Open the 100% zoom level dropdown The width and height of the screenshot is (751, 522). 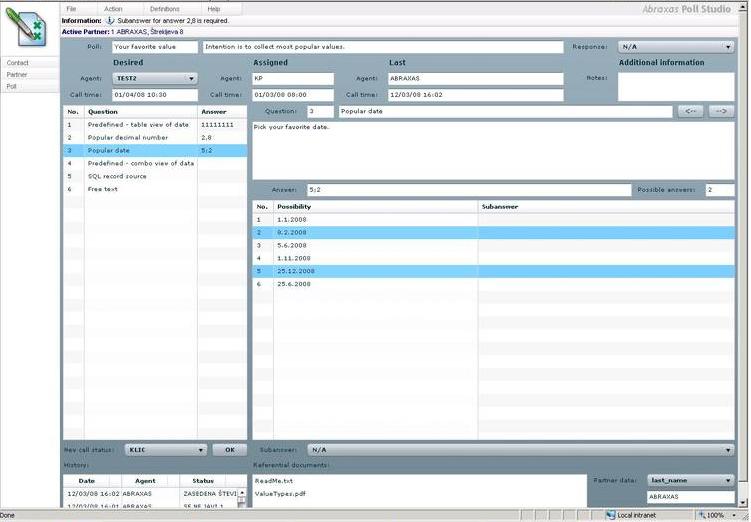[x=734, y=515]
